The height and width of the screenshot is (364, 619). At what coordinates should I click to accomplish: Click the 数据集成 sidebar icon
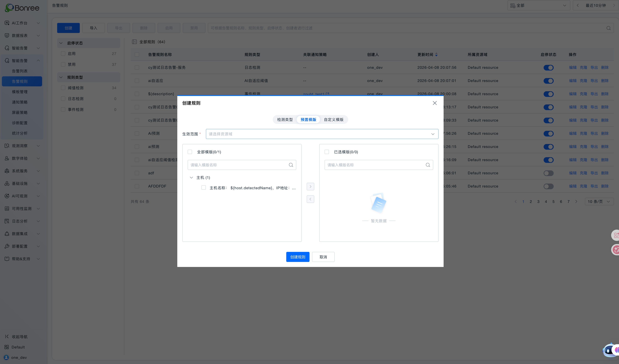[7, 234]
